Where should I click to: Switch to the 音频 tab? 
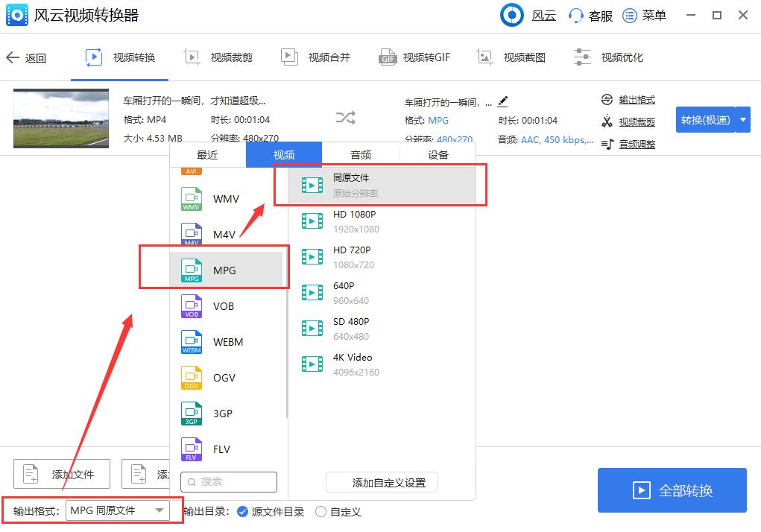point(360,155)
